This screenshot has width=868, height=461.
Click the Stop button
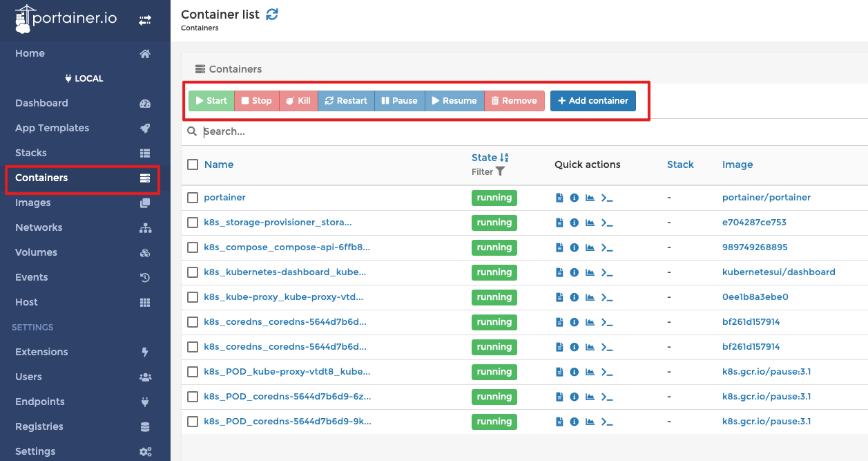tap(257, 101)
